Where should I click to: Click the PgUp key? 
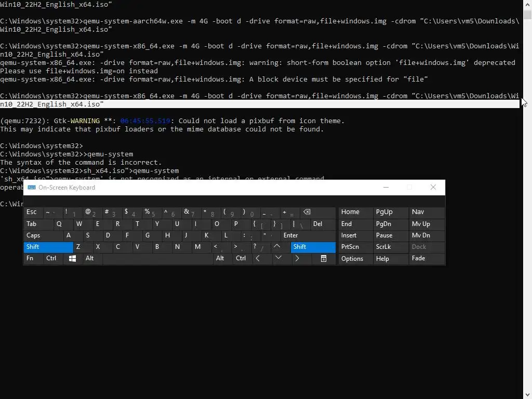tap(390, 212)
